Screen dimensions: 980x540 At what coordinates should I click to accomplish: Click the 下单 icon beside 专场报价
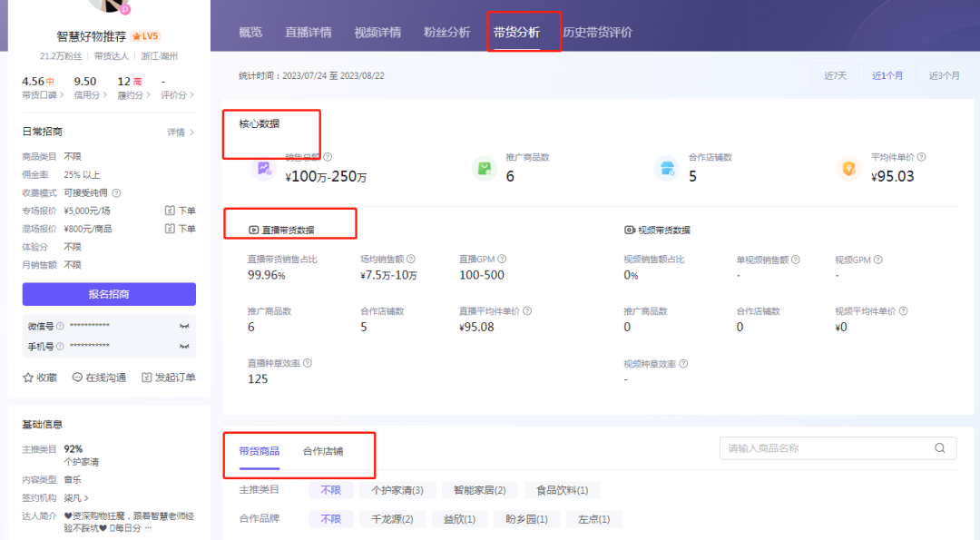tap(170, 210)
